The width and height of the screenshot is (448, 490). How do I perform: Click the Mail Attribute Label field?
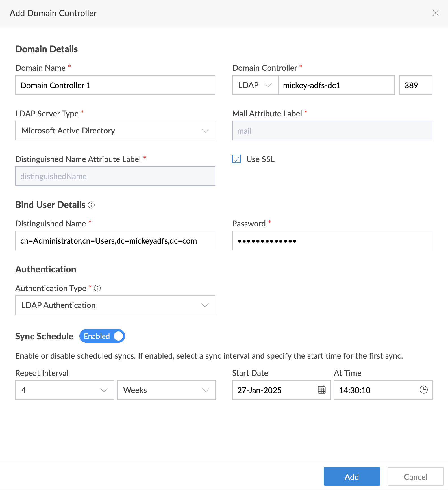332,131
